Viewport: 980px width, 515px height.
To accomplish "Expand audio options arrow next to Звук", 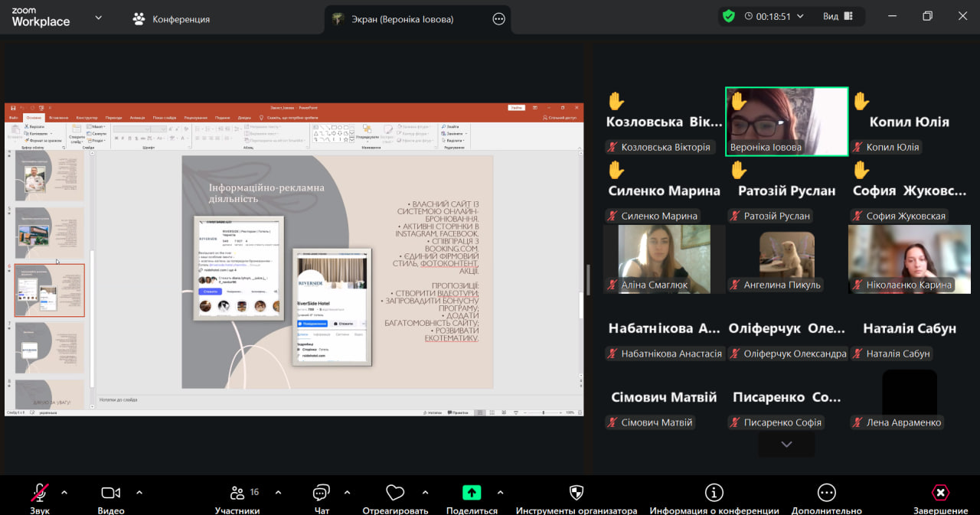I will coord(64,492).
